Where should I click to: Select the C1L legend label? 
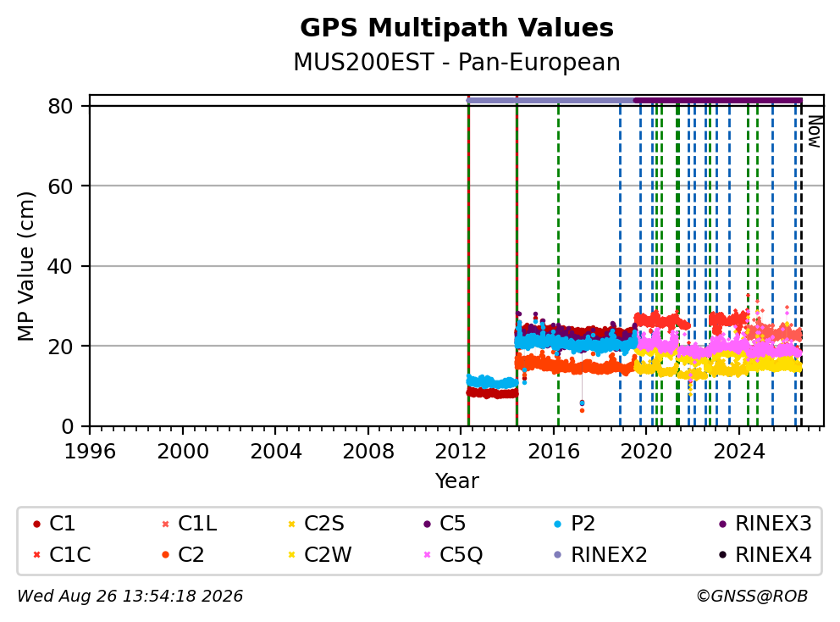[197, 524]
